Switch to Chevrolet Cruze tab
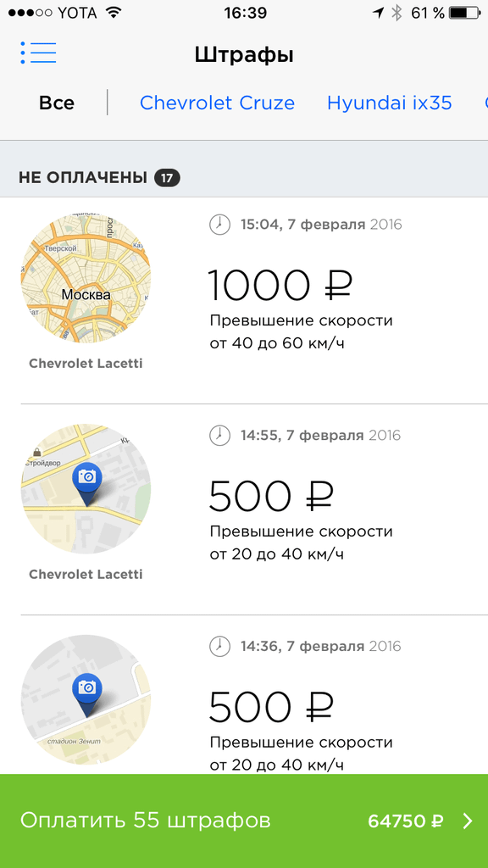 tap(217, 103)
